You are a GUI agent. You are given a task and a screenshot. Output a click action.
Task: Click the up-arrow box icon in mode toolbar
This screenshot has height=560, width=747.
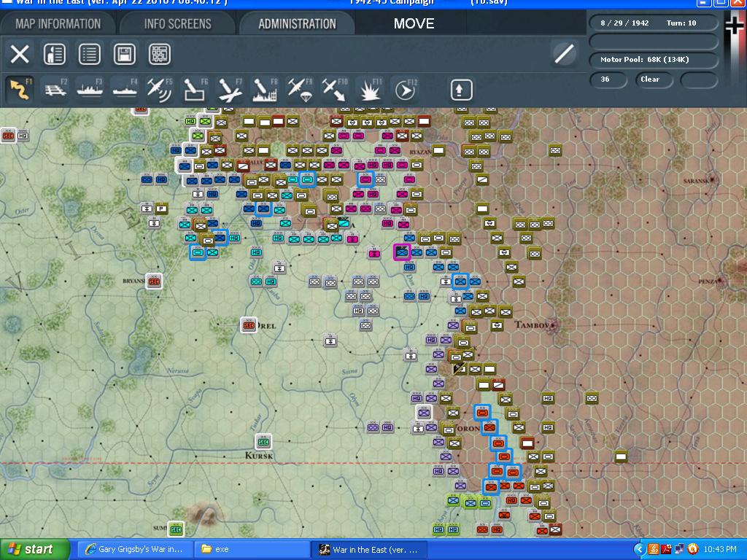point(461,90)
